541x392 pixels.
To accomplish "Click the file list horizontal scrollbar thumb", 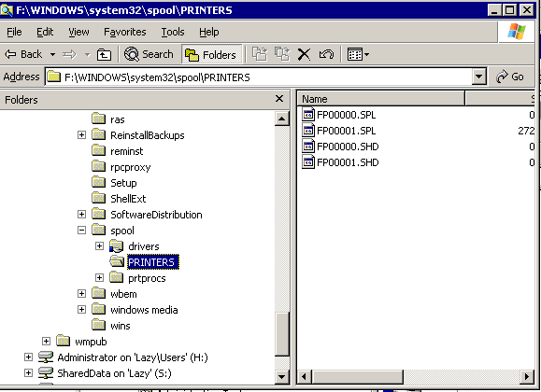I will (x=358, y=376).
